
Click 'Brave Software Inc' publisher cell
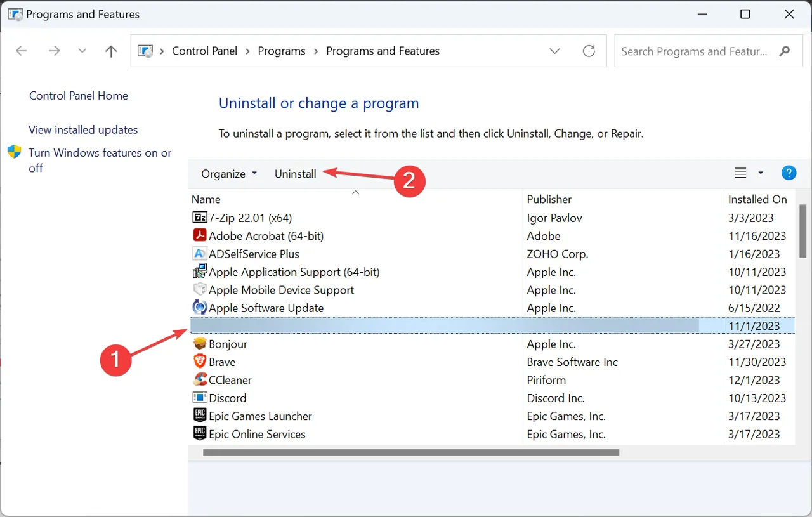tap(572, 362)
